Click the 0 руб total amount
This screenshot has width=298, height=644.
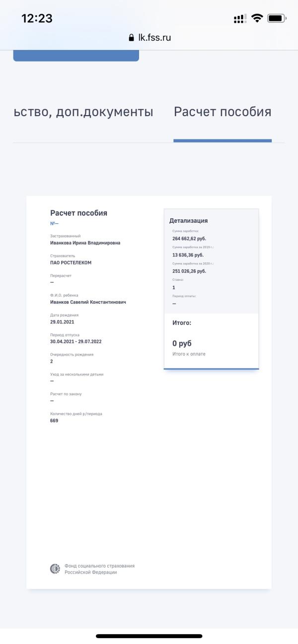(x=182, y=343)
